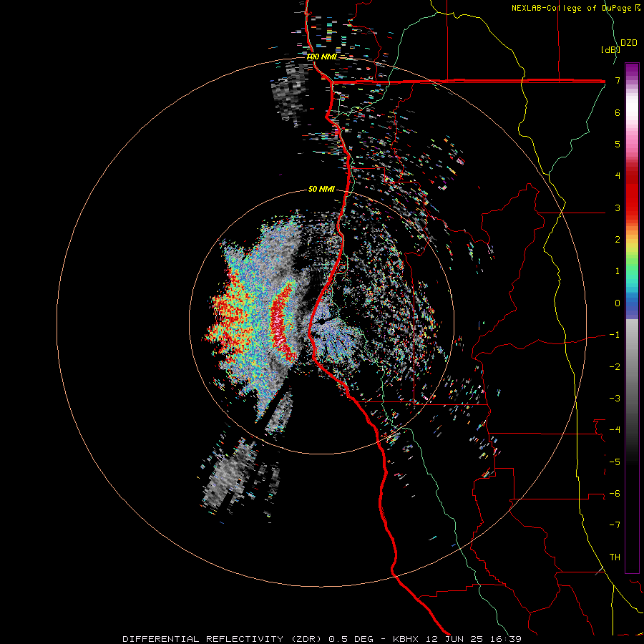This screenshot has height=644, width=644.
Task: Click the "-6" value on the scale
Action: click(615, 494)
